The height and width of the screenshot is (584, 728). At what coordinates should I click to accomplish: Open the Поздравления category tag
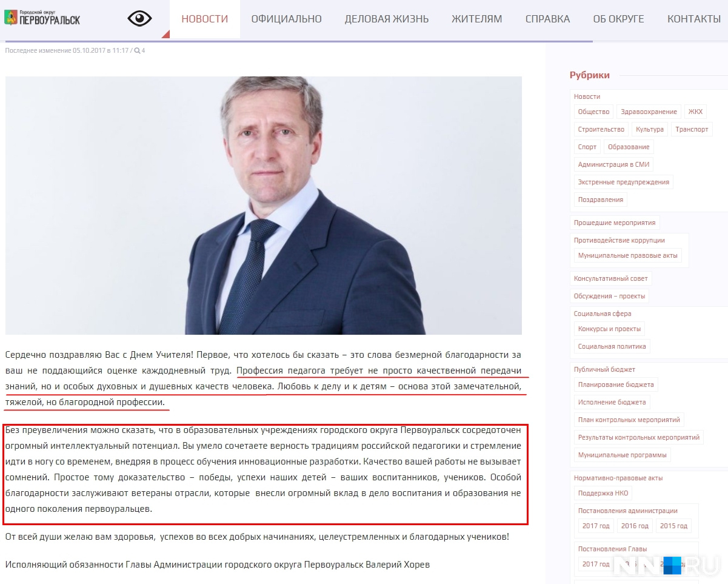pos(601,200)
